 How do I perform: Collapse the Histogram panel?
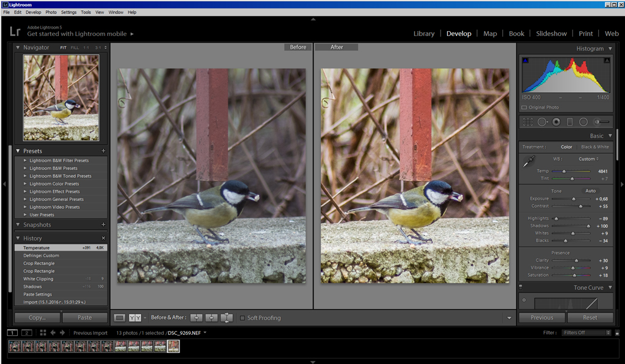tap(609, 49)
